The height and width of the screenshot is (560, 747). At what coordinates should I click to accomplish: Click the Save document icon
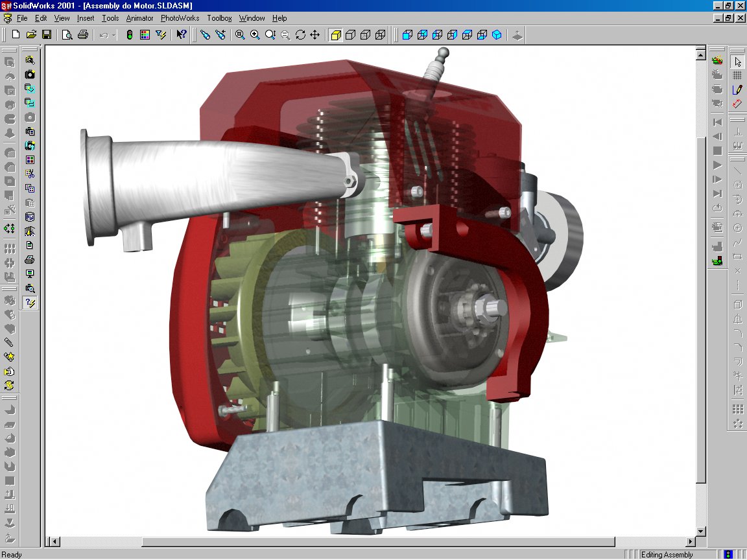47,35
